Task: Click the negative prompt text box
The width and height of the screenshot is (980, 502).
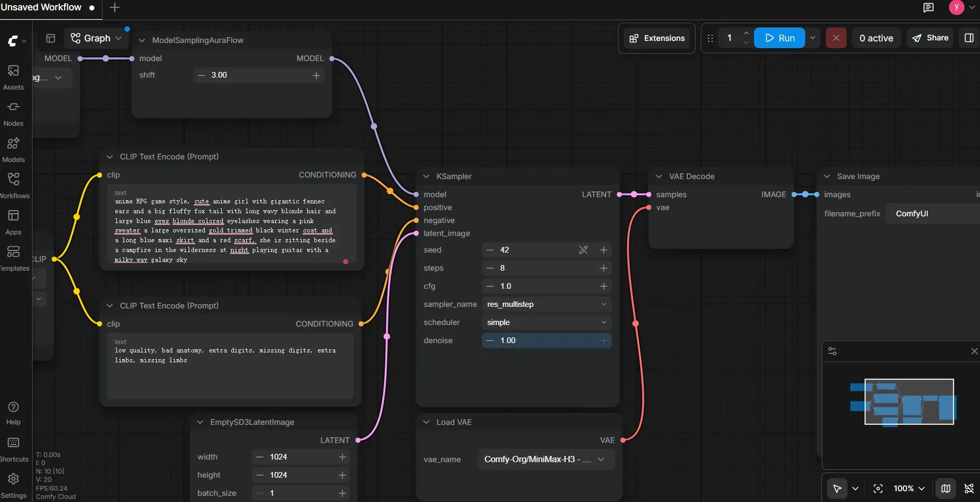Action: (230, 366)
